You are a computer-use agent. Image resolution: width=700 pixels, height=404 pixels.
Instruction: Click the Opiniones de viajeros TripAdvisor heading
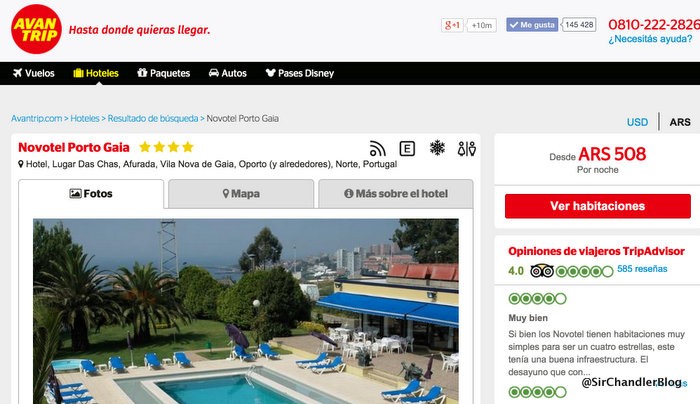pyautogui.click(x=596, y=251)
